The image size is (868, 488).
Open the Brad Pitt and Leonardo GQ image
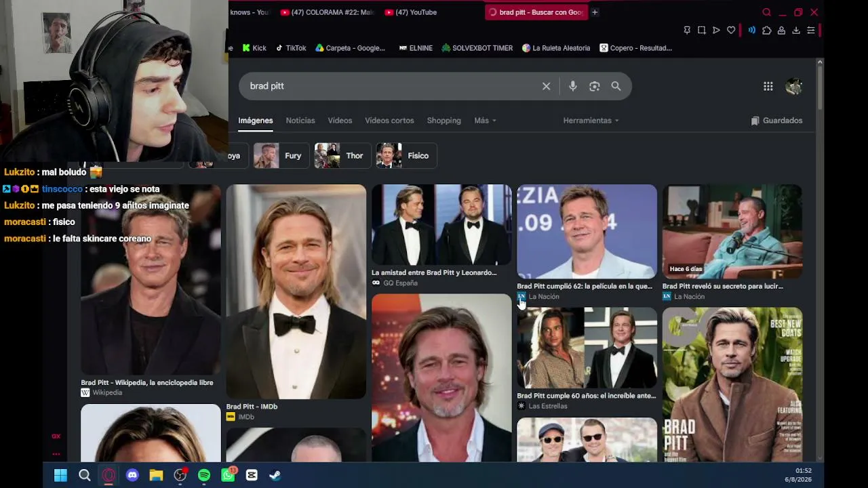coord(441,224)
